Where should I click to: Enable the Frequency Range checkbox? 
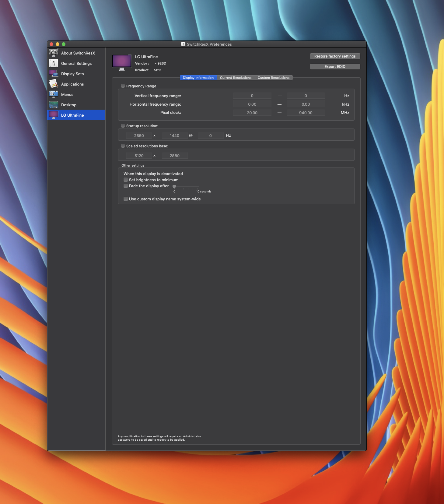(x=123, y=86)
